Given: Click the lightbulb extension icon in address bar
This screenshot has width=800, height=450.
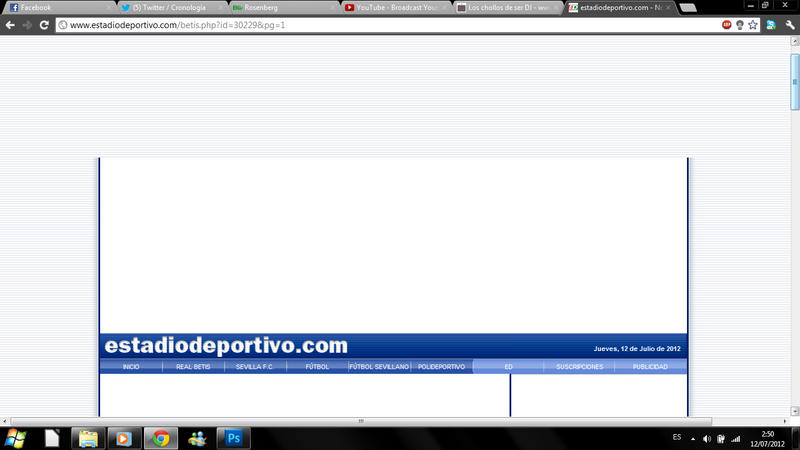Looking at the screenshot, I should (740, 25).
